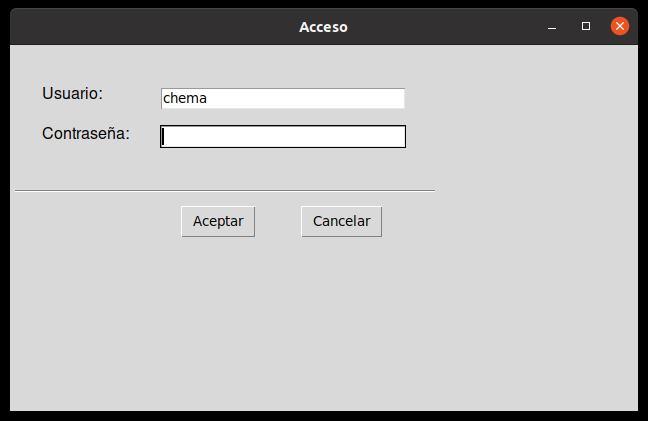Focus the Usuario text field
648x421 pixels.
pos(283,98)
